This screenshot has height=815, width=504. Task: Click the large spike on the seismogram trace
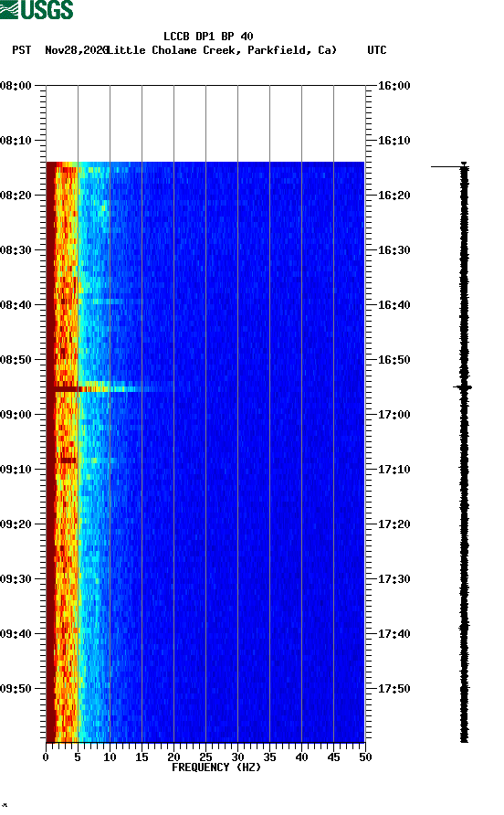463,387
